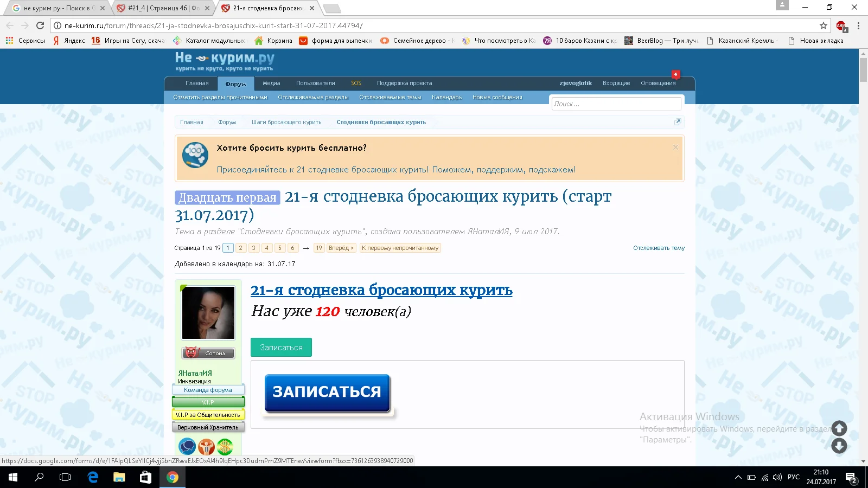The width and height of the screenshot is (868, 488).
Task: Dismiss the 'Хотите бросить курить бесплатно?' notice
Action: click(675, 147)
